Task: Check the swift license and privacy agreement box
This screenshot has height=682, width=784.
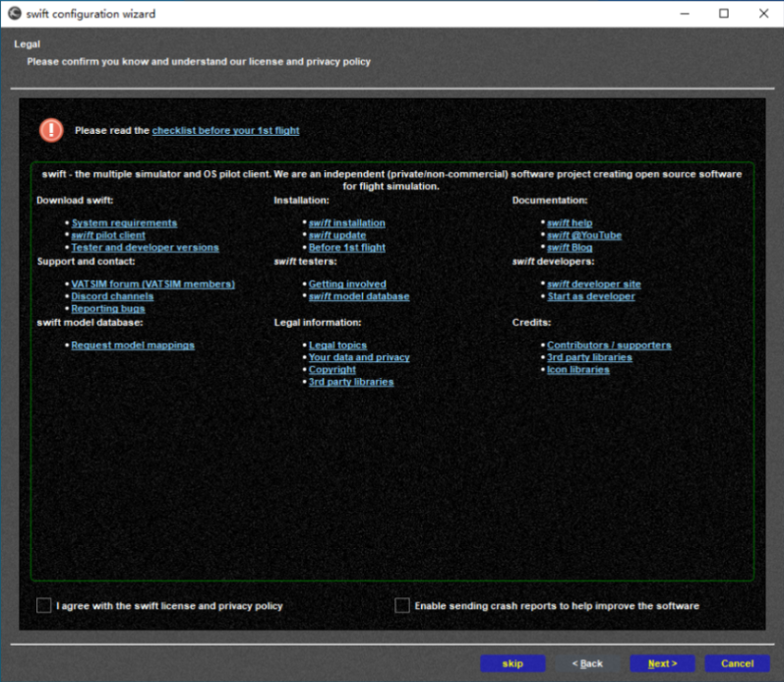Action: (x=44, y=606)
